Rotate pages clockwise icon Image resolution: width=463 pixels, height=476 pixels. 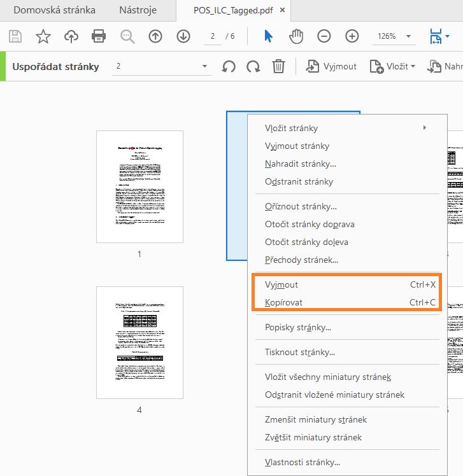click(253, 66)
